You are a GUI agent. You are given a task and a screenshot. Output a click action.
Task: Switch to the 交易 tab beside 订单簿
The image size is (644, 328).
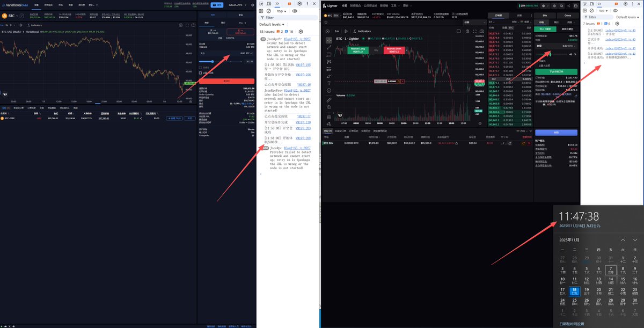[519, 15]
